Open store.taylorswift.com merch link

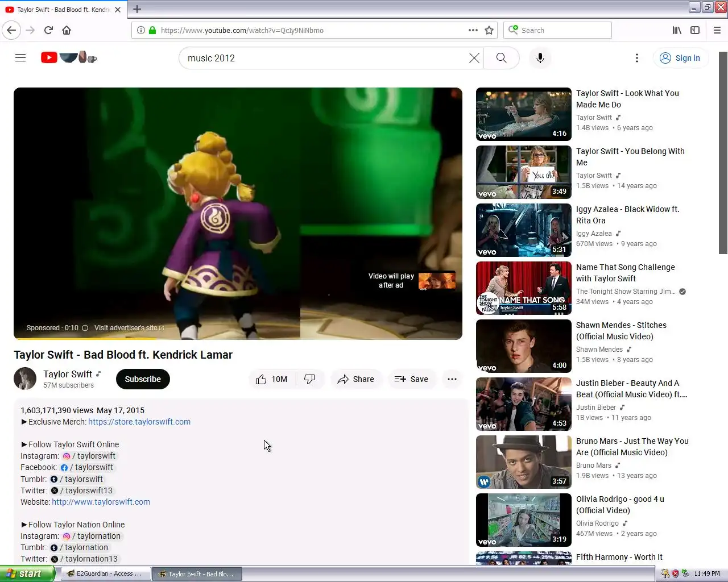[x=139, y=422]
